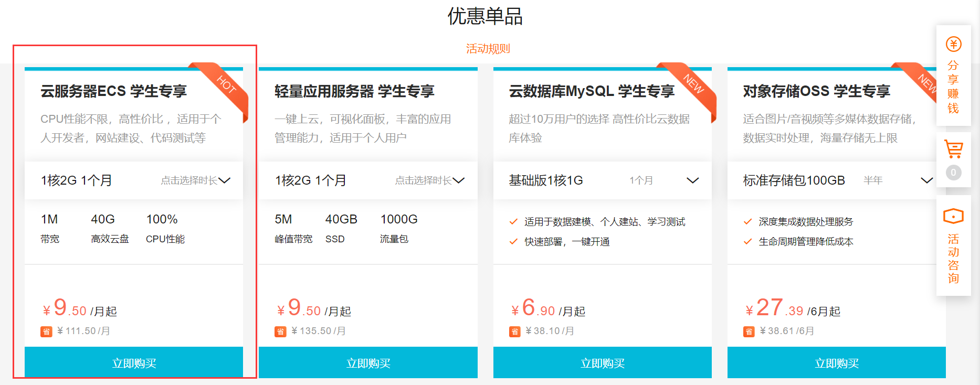Open the 活动咨询 chat icon
This screenshot has width=980, height=385.
(953, 216)
